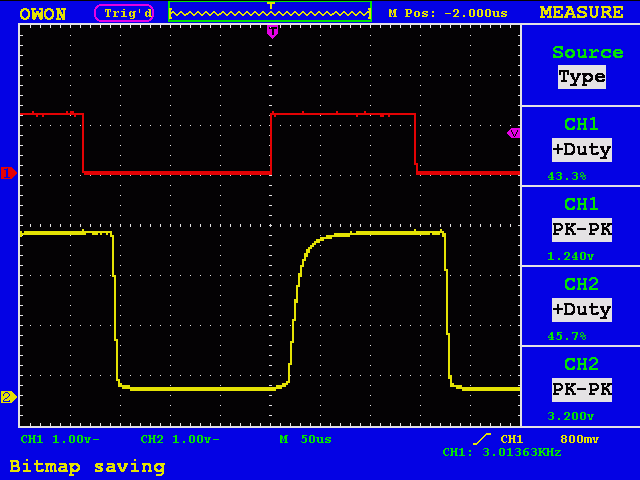Click the yellow CH2 ground marker
The height and width of the screenshot is (480, 640).
coord(8,397)
